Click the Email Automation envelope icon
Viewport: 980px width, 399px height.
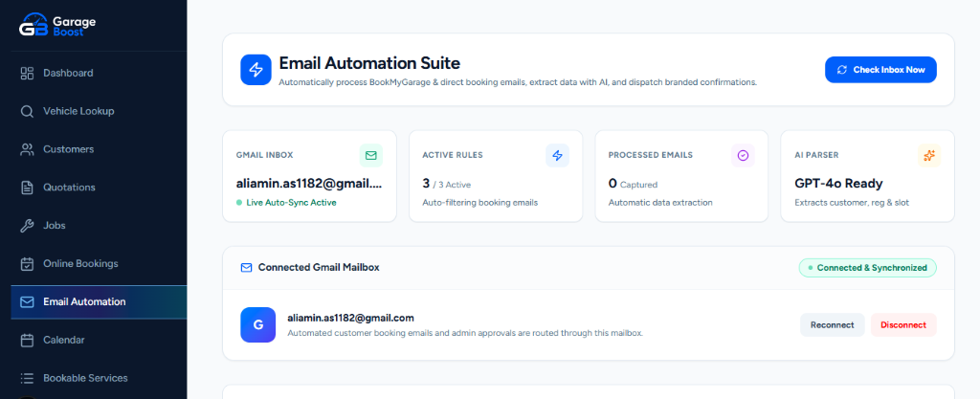(x=27, y=301)
